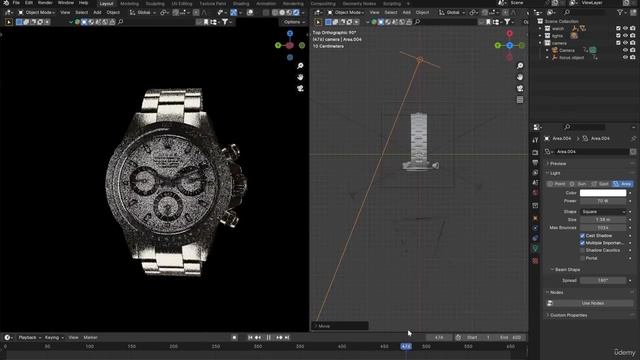Screen dimensions: 640x360
Task: Select the Spot light type
Action: click(600, 184)
